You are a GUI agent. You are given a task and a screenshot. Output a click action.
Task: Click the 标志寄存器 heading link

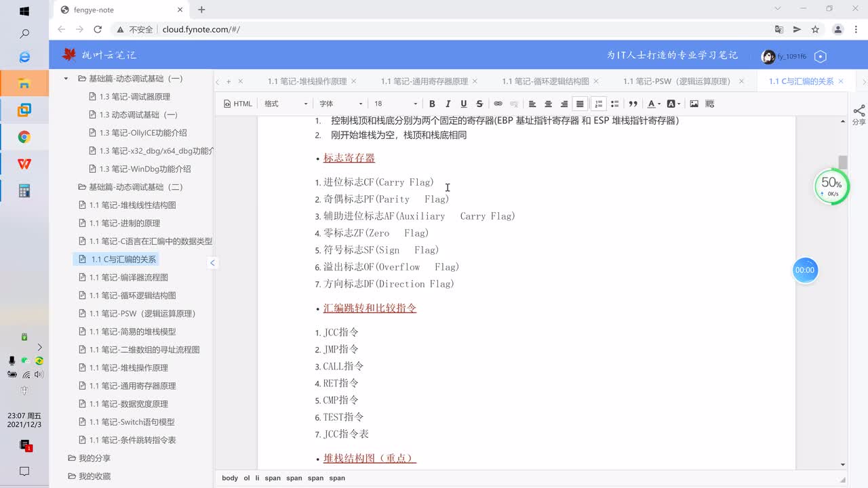349,158
